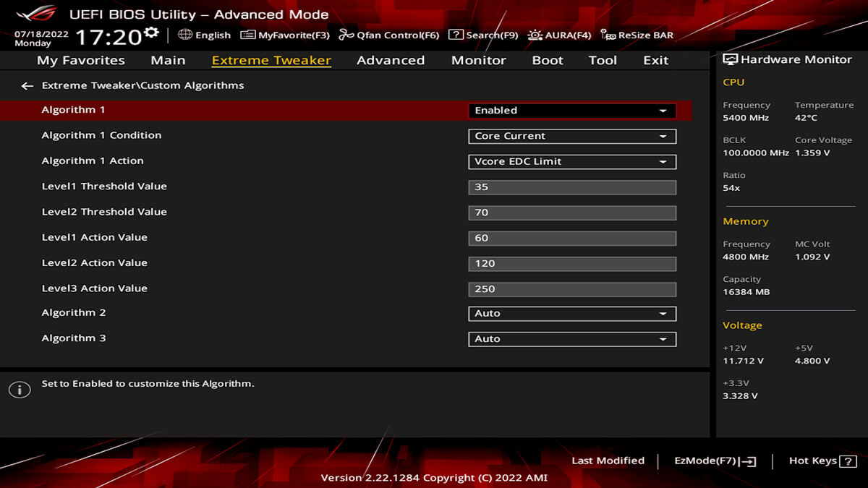Expand the Algorithm 1 Condition dropdown
The image size is (868, 488).
click(571, 136)
